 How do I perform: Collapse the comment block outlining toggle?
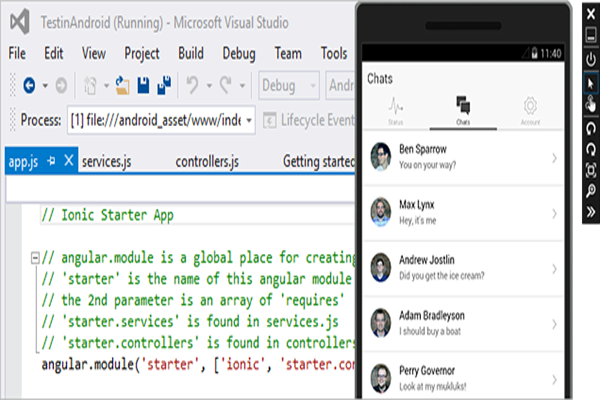click(x=35, y=258)
